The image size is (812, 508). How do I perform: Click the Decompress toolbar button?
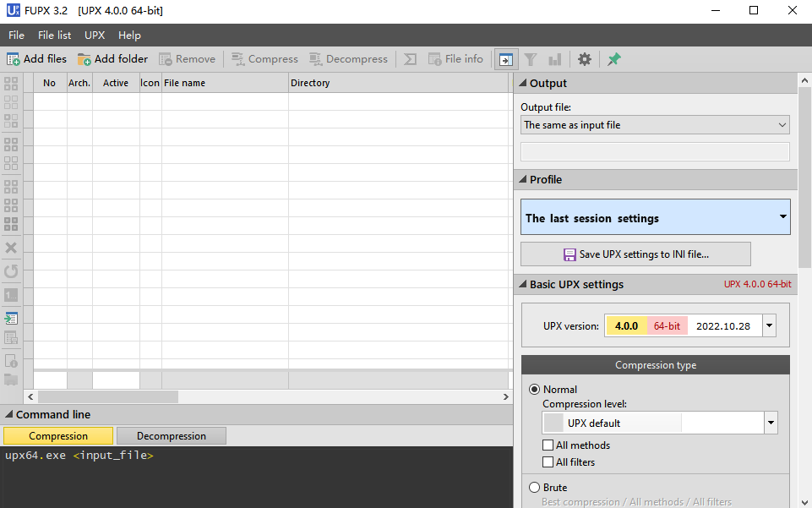(348, 59)
